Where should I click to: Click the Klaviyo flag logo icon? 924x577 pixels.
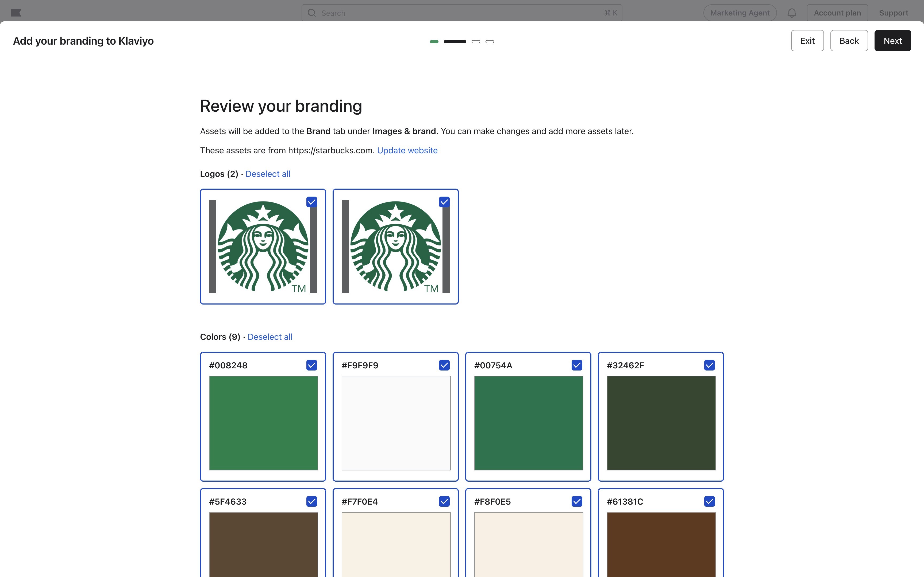pos(16,13)
